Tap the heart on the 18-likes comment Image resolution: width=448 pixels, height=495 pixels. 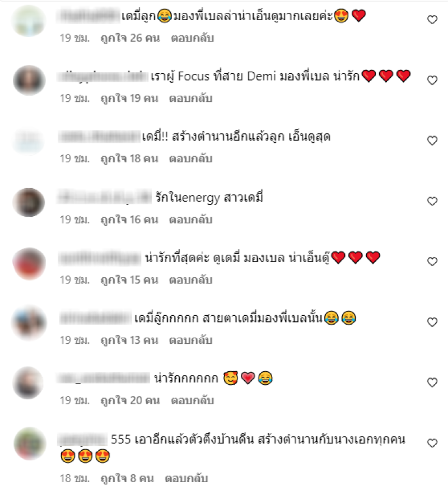[432, 141]
